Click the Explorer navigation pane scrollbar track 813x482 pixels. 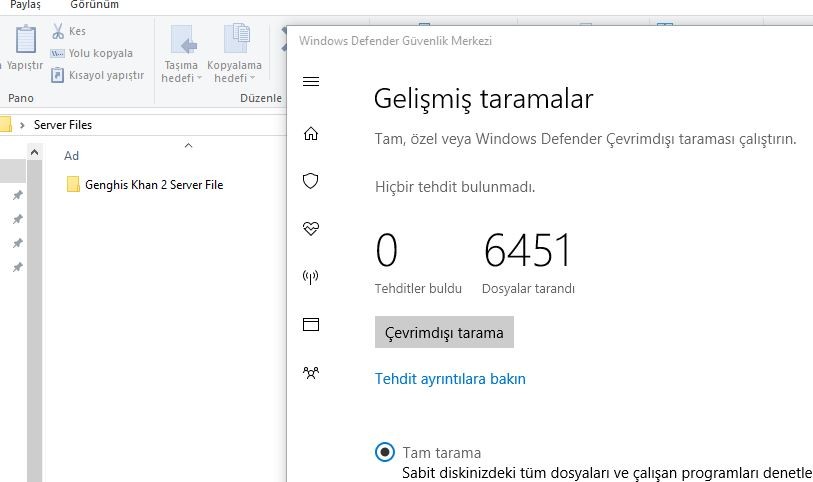pos(34,321)
